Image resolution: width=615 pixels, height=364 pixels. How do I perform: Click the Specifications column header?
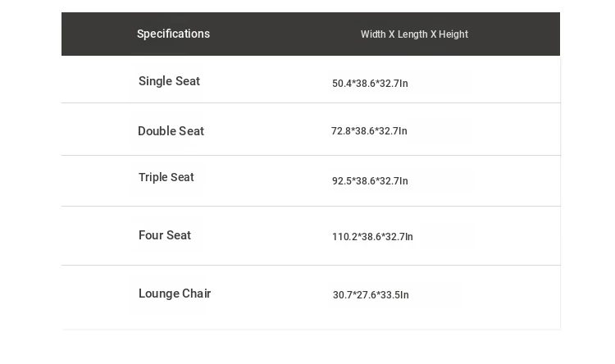click(173, 34)
